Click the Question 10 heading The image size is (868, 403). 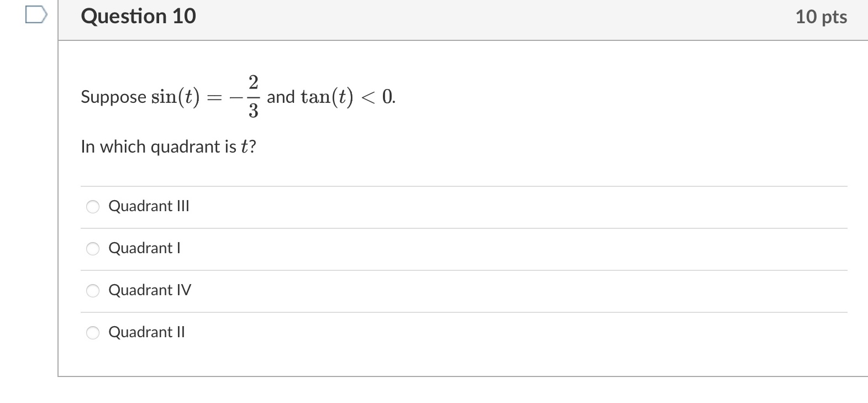(139, 16)
